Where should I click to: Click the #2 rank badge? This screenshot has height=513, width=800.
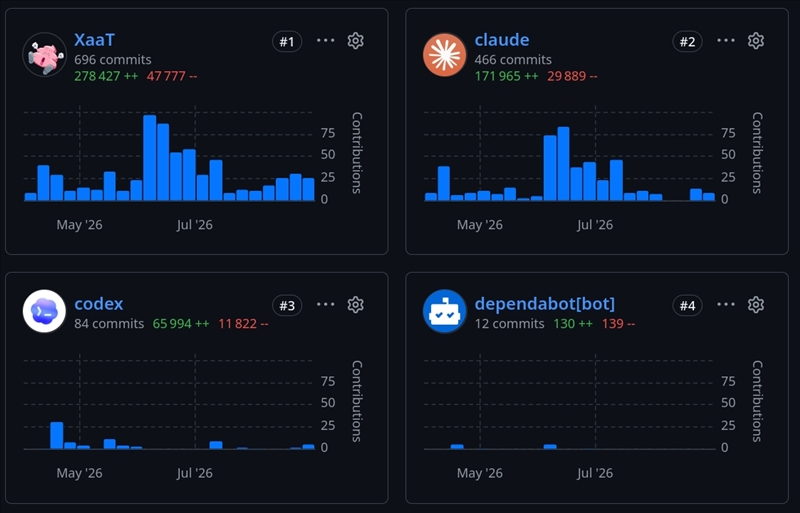[687, 41]
